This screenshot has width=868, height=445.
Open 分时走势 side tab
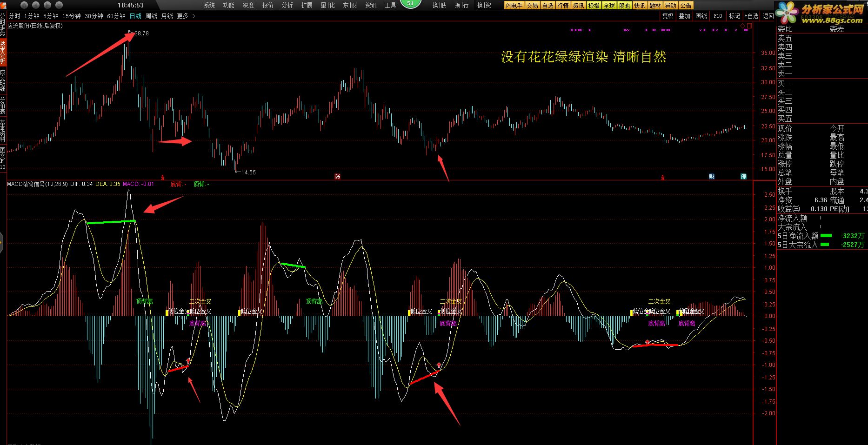(x=3, y=25)
